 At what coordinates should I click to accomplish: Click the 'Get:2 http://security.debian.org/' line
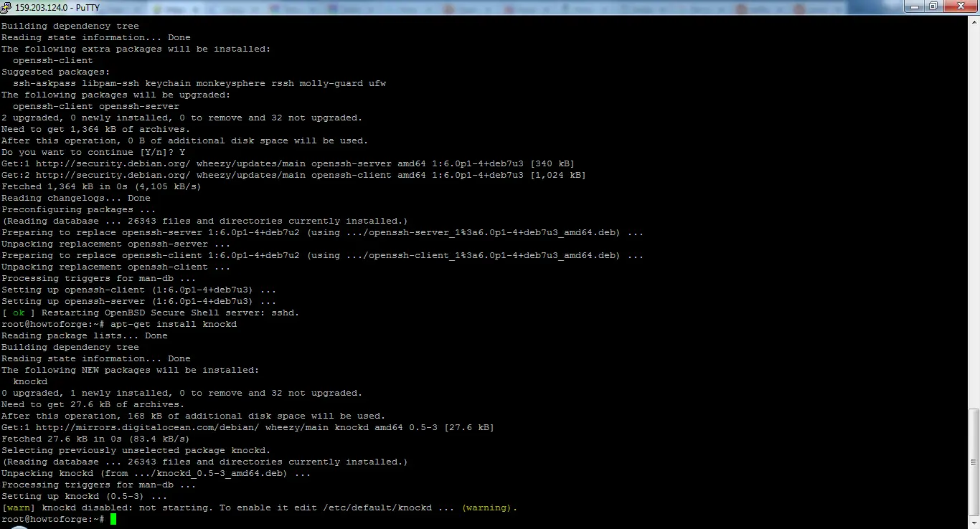pos(293,175)
